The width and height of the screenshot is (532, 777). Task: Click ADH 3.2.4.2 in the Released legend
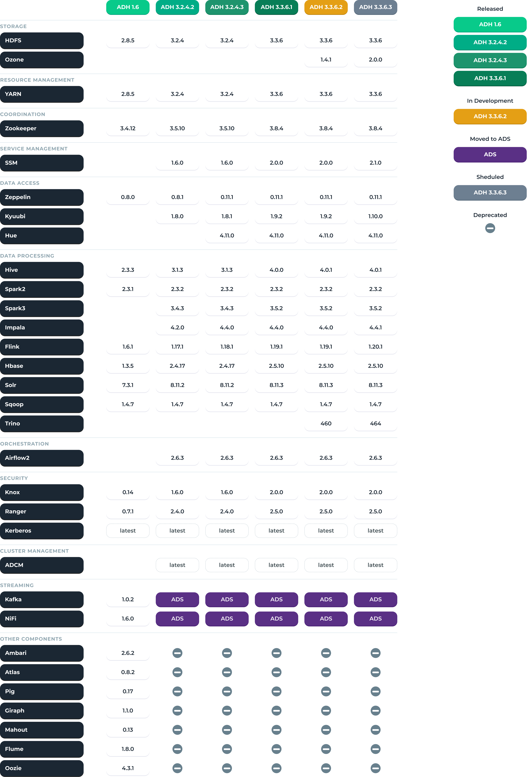(490, 42)
